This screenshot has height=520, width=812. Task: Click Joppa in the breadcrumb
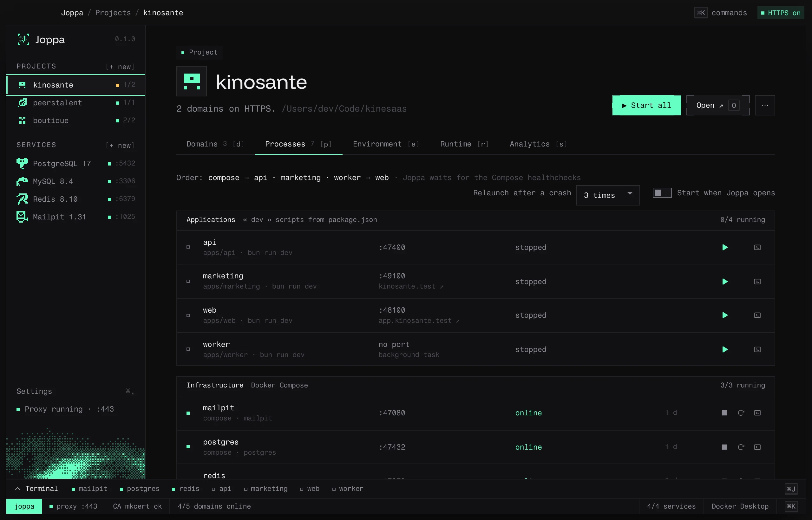coord(72,13)
